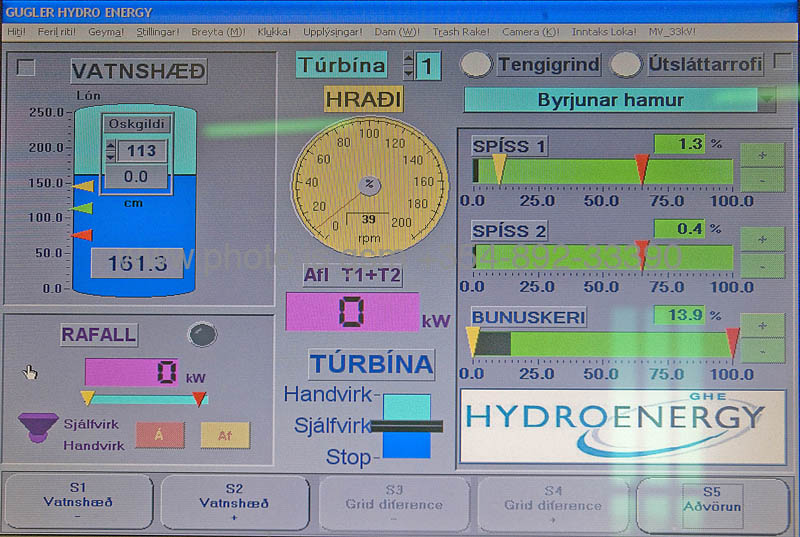
Task: Step the Túrbína number spinner arrows
Action: pos(408,66)
